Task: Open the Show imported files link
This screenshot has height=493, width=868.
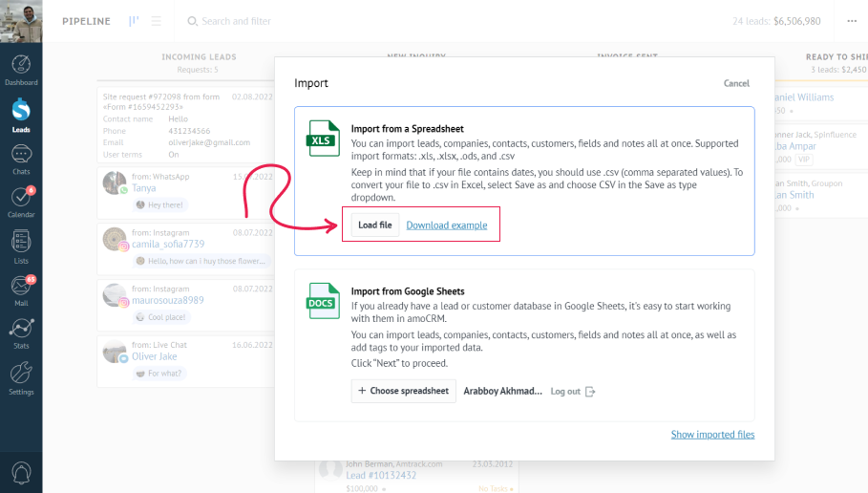Action: point(712,435)
